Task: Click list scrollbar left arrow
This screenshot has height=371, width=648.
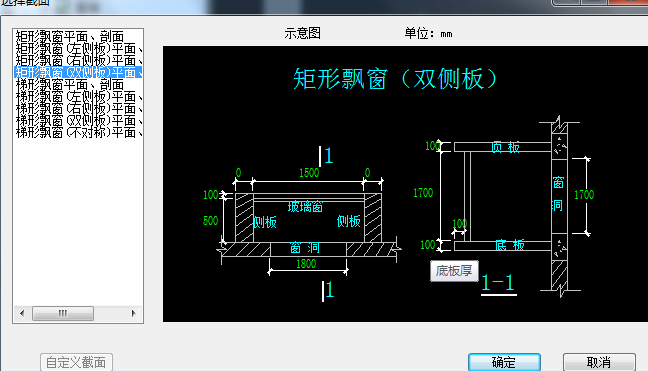Action: [x=22, y=313]
